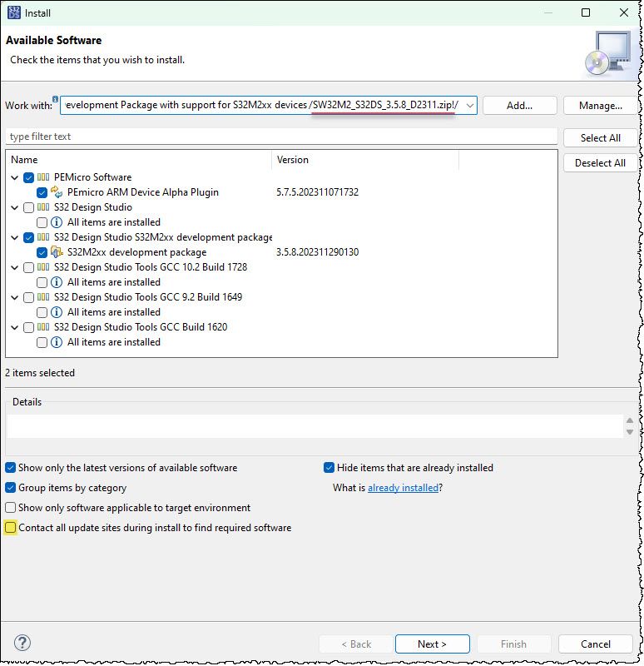Select version 5.7.5.202311071732 cell
The width and height of the screenshot is (644, 666).
318,192
